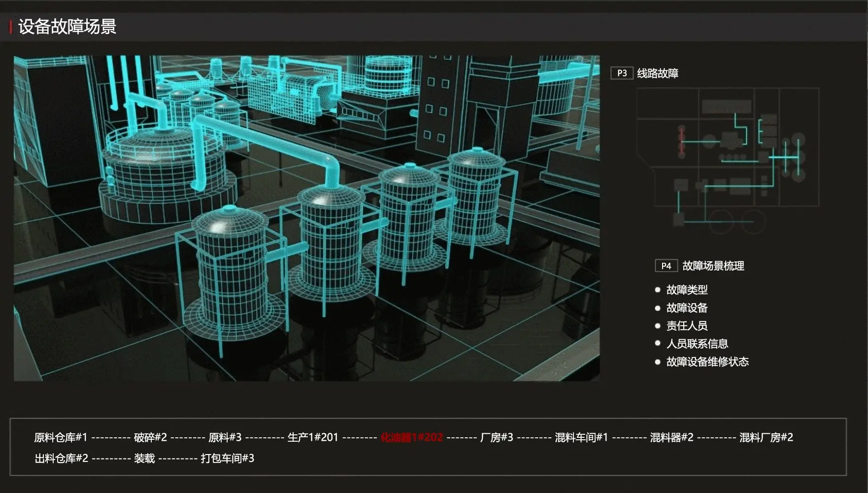Choose the 原料#3 process node
The image size is (868, 493).
[225, 437]
